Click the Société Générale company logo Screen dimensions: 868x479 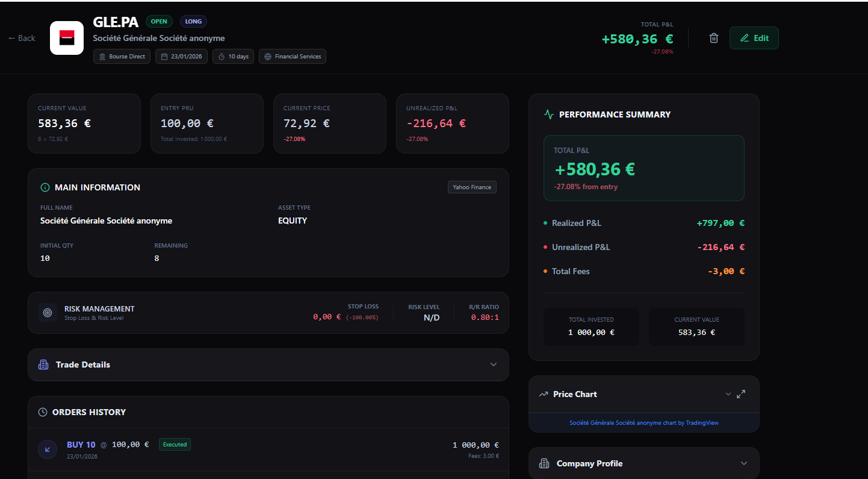[x=66, y=37]
